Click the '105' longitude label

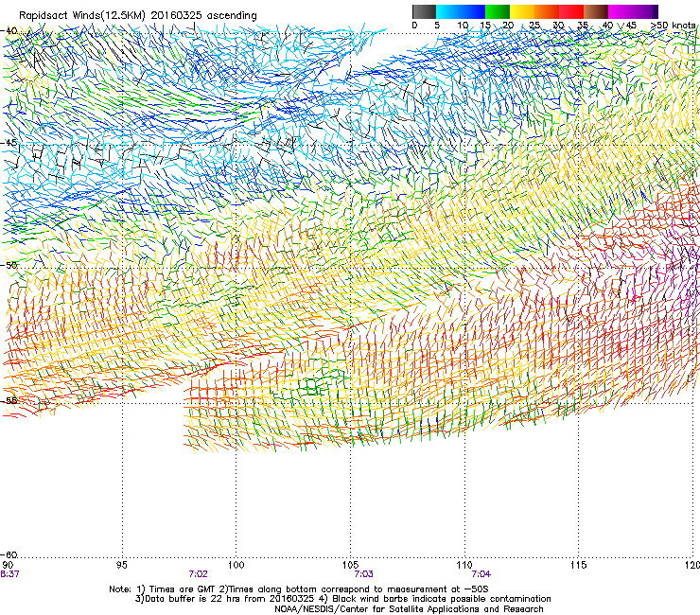(350, 565)
